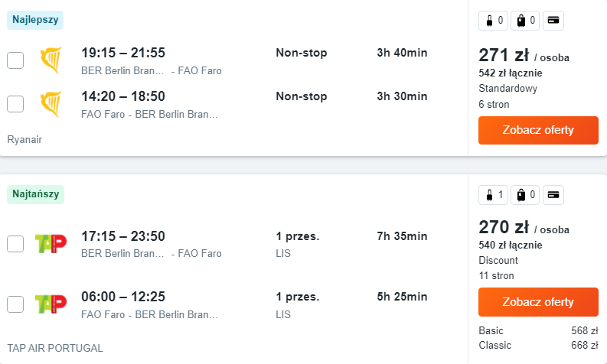Image resolution: width=607 pixels, height=364 pixels.
Task: Tick checkbox for 17:15 – 23:50 TAP flight
Action: 15,244
